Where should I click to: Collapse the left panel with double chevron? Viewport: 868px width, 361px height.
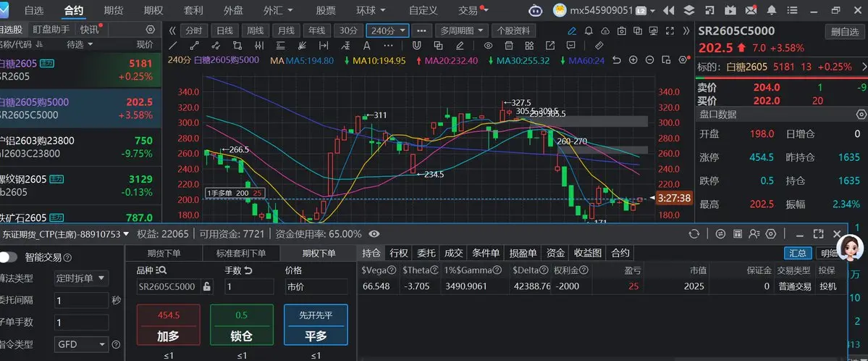(x=173, y=31)
